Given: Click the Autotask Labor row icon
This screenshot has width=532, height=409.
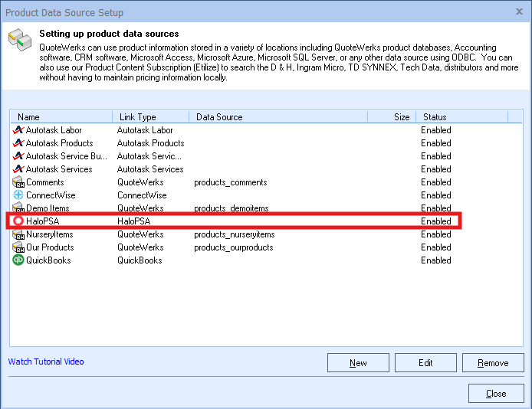Looking at the screenshot, I should (18, 130).
